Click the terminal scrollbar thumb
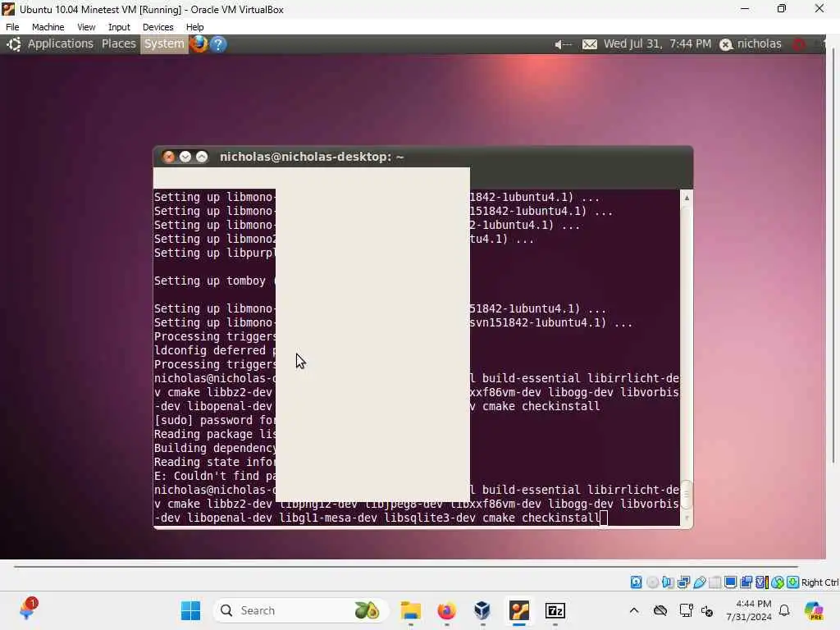 pos(687,494)
